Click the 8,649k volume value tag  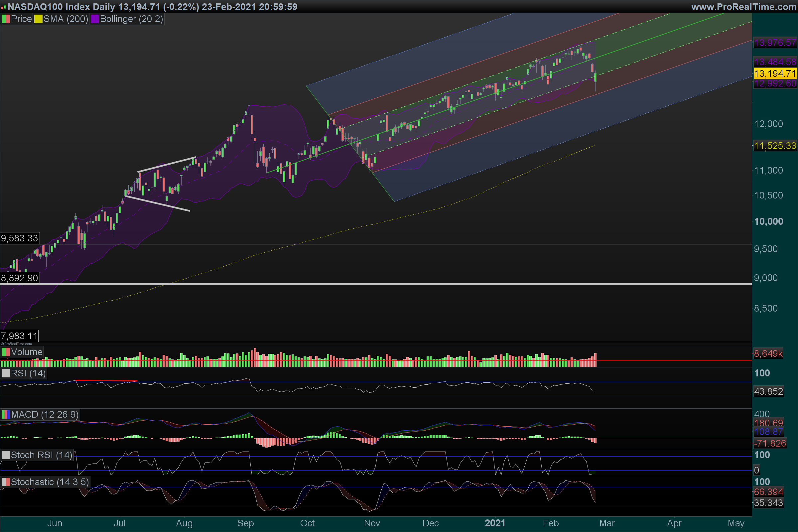click(768, 353)
